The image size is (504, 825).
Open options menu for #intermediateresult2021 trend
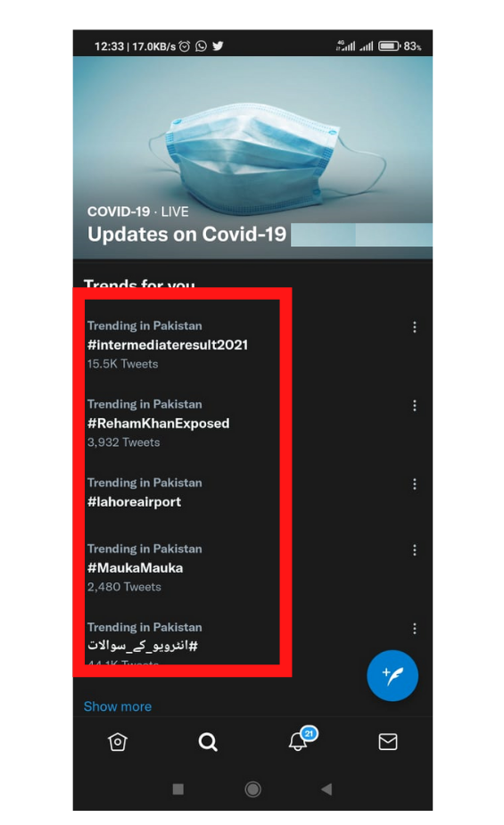click(x=415, y=327)
